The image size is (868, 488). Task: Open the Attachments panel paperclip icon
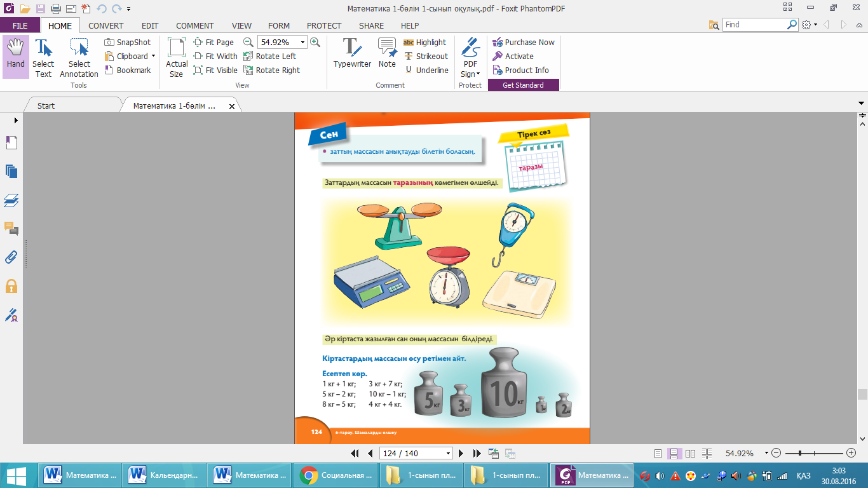[11, 257]
